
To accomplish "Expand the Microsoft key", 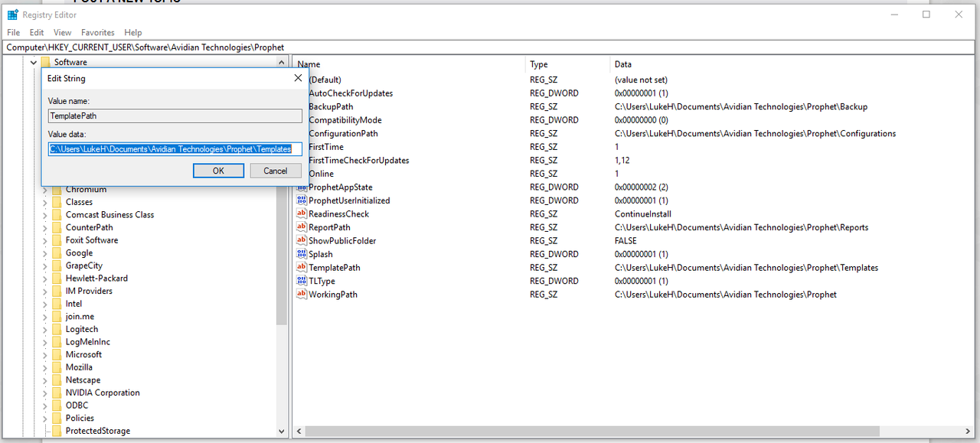I will coord(44,355).
